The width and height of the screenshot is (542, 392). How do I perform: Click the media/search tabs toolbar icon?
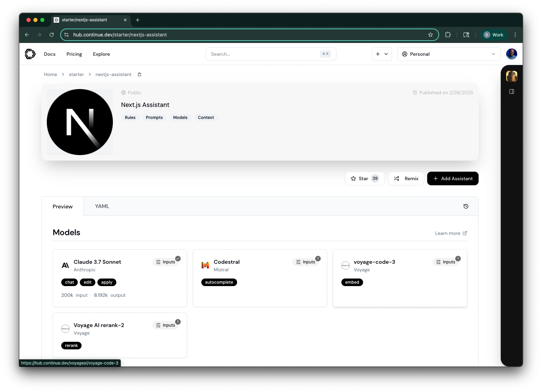click(x=466, y=35)
